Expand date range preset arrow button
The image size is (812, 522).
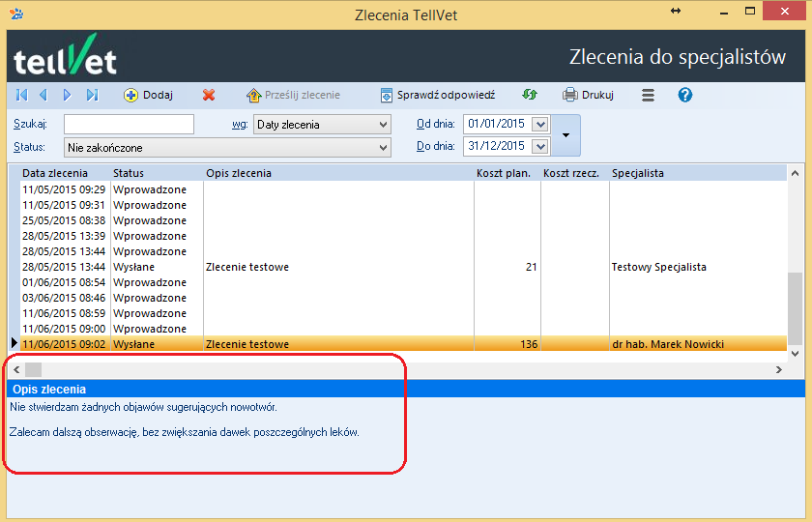[566, 135]
